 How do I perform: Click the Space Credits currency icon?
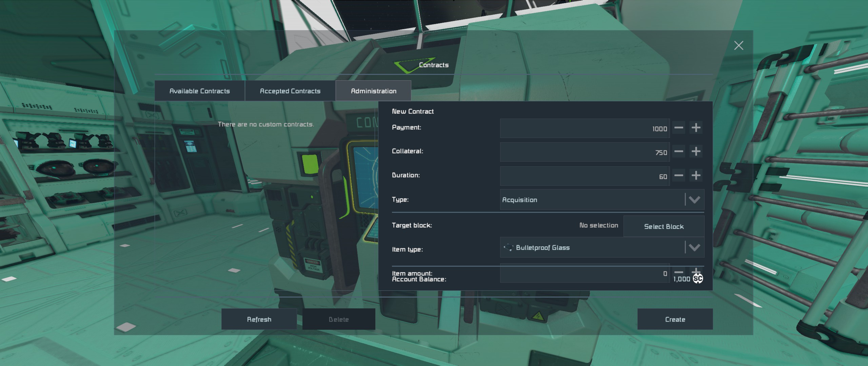click(698, 279)
